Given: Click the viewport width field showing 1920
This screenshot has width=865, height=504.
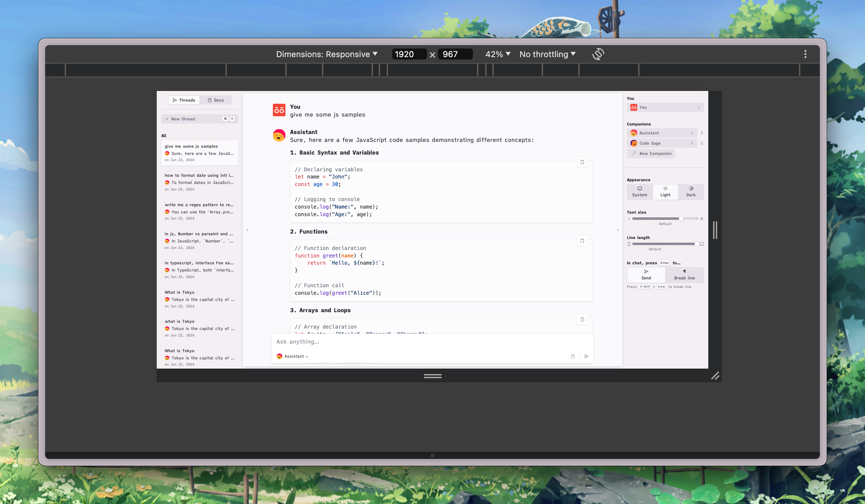Looking at the screenshot, I should click(409, 54).
